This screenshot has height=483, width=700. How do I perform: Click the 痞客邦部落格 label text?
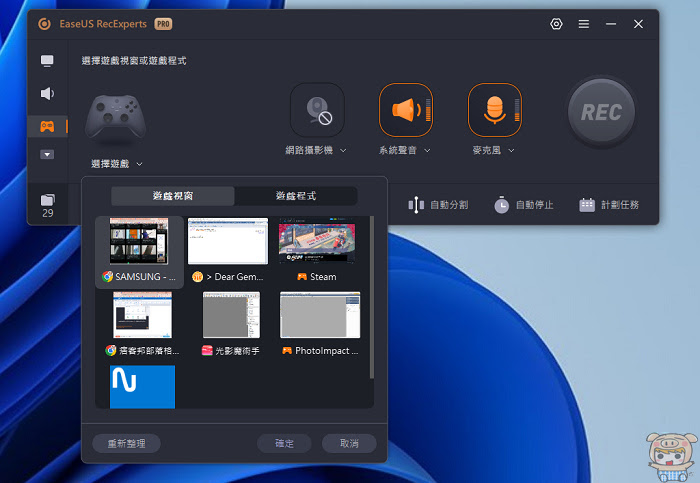(x=149, y=351)
